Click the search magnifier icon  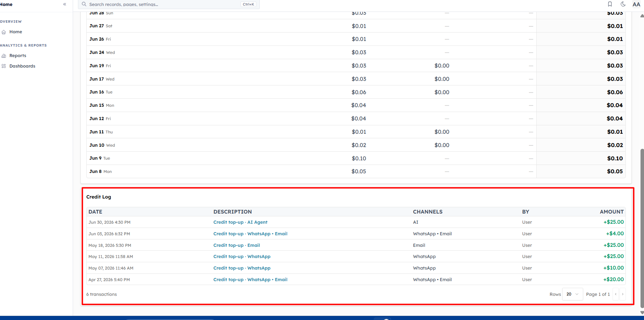coord(84,4)
